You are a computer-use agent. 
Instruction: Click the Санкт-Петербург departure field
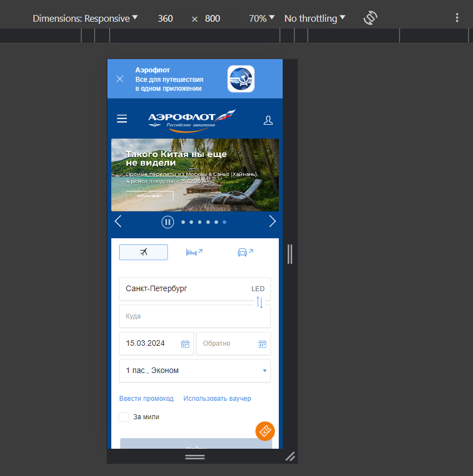point(195,289)
